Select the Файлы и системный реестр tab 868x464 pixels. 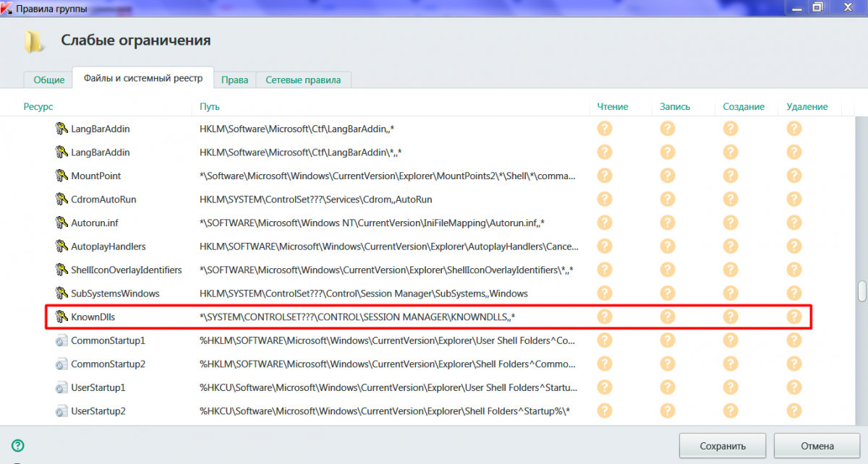143,78
